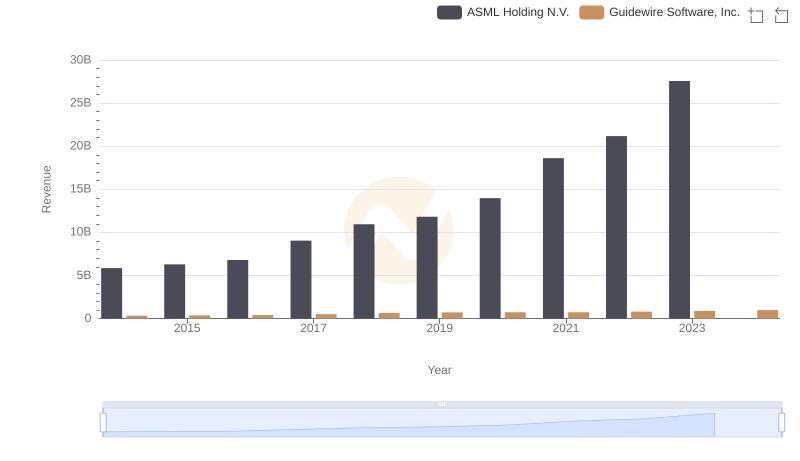
Task: Click the 2023 x-axis label
Action: 692,328
